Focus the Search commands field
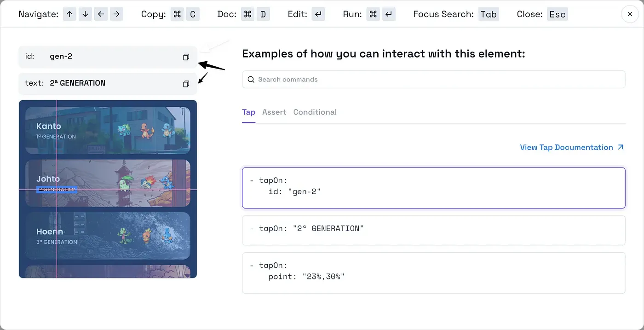 point(437,80)
